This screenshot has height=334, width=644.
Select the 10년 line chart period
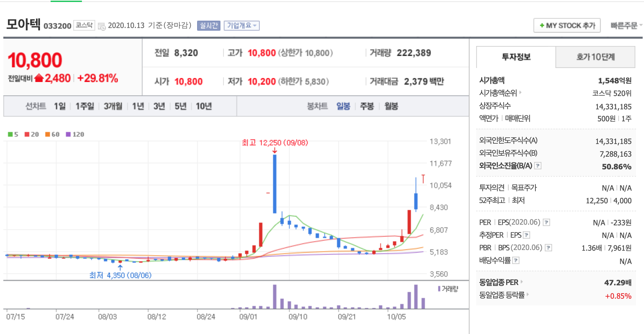pos(204,106)
